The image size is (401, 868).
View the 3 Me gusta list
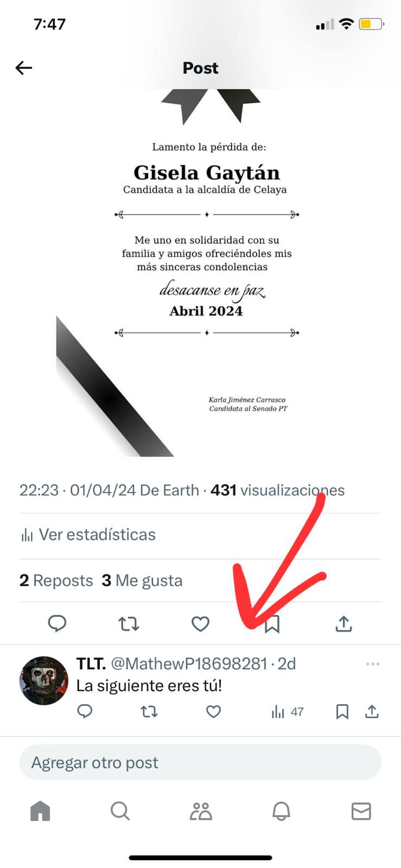tap(142, 580)
